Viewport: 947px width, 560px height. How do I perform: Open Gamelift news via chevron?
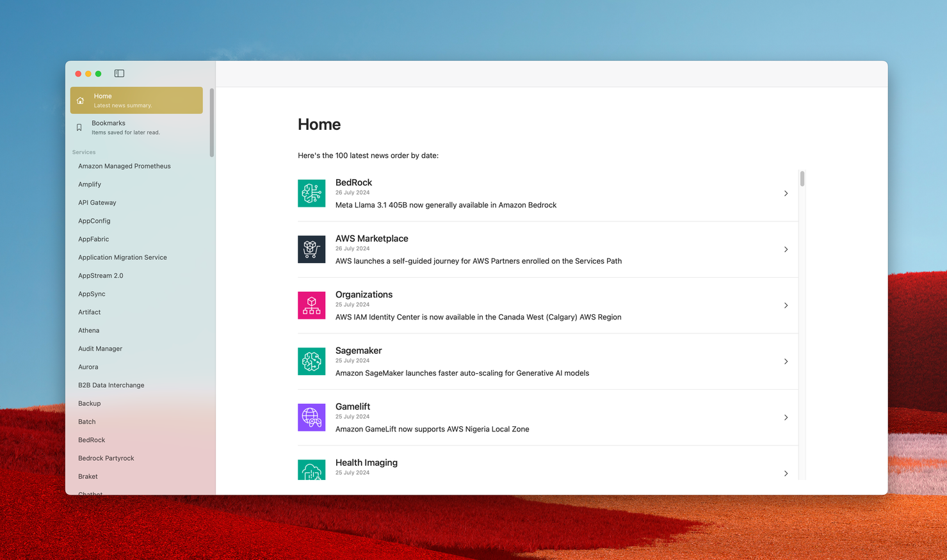(786, 417)
